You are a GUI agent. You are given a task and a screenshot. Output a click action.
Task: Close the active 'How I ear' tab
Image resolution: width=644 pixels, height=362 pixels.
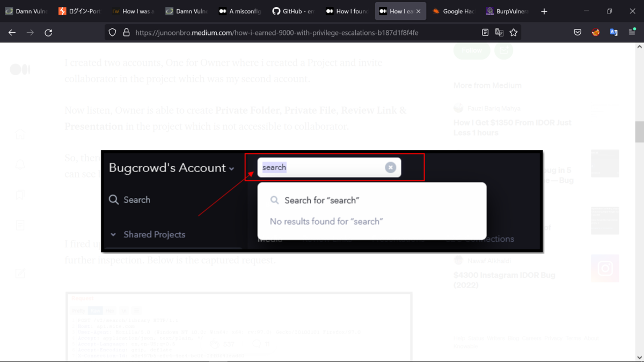click(x=419, y=11)
